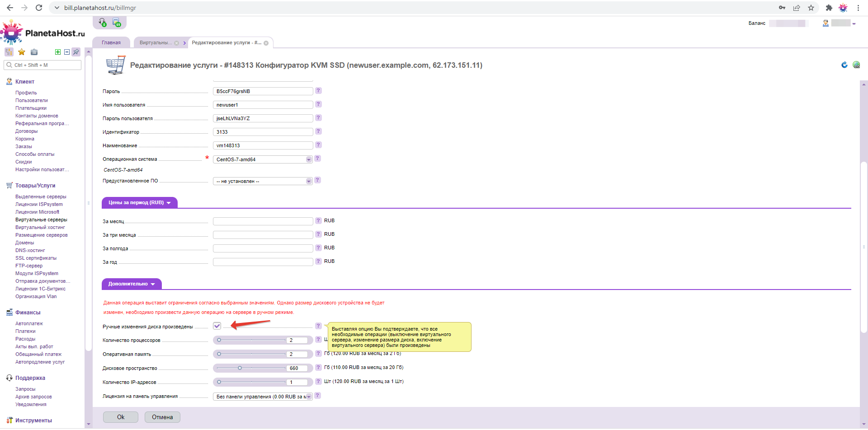868x430 pixels.
Task: Open help hint for За год price
Action: tap(318, 262)
